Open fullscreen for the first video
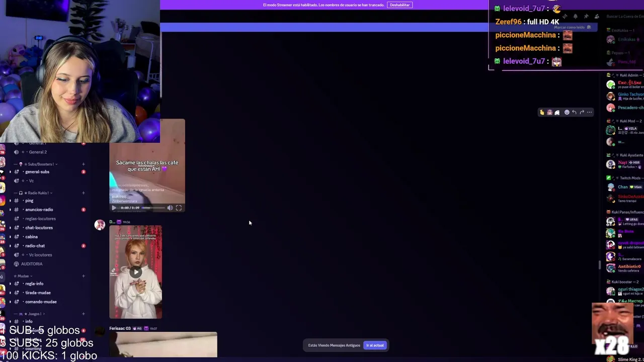Viewport: 644px width, 362px height. point(179,208)
